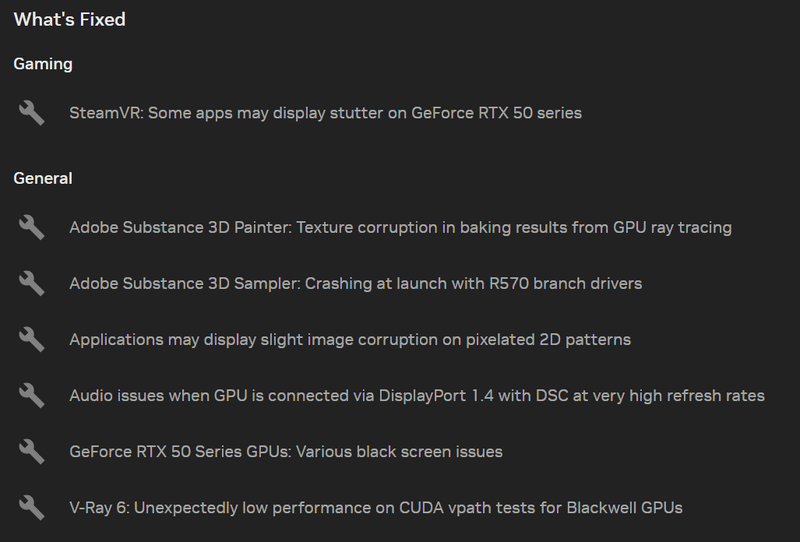This screenshot has height=542, width=800.
Task: Click wrench icon next to V-Ray 6 fix
Action: tap(32, 507)
